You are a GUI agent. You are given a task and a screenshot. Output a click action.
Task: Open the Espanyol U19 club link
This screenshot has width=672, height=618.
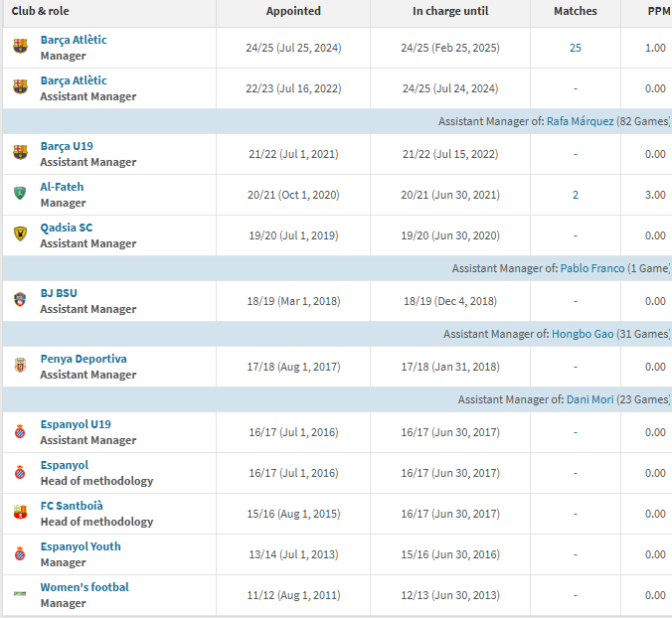(76, 424)
